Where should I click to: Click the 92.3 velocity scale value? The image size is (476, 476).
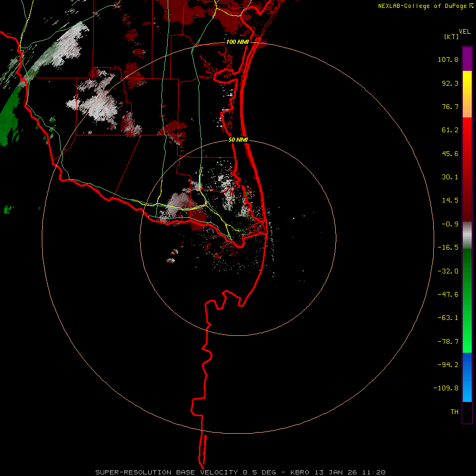450,83
